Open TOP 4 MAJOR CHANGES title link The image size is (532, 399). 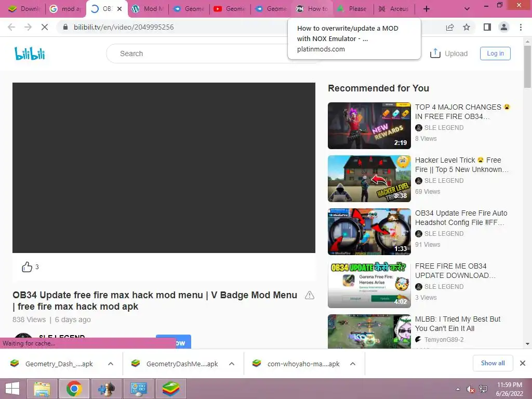click(462, 112)
